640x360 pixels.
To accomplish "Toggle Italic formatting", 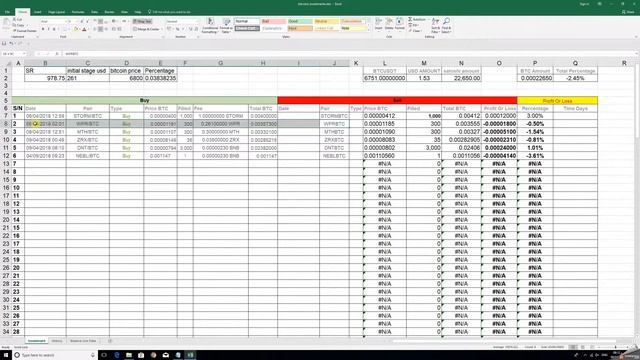I will (x=49, y=29).
